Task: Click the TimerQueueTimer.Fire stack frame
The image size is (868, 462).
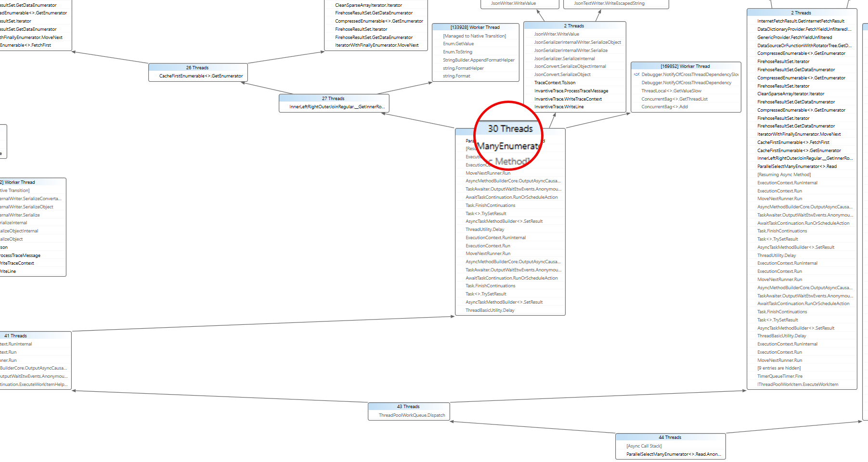Action: pos(779,376)
